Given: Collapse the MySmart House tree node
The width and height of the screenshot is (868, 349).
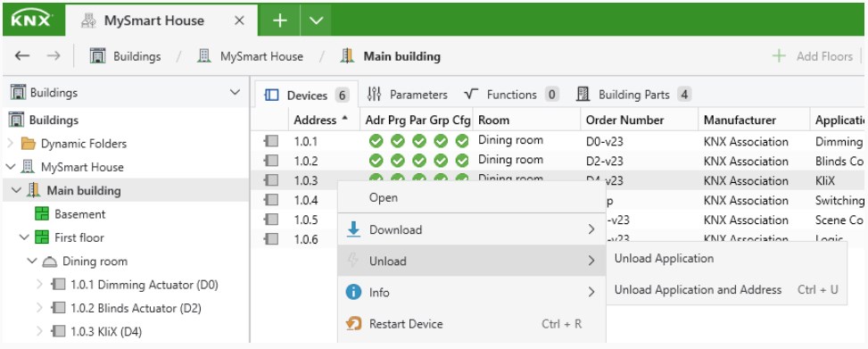Looking at the screenshot, I should point(11,167).
